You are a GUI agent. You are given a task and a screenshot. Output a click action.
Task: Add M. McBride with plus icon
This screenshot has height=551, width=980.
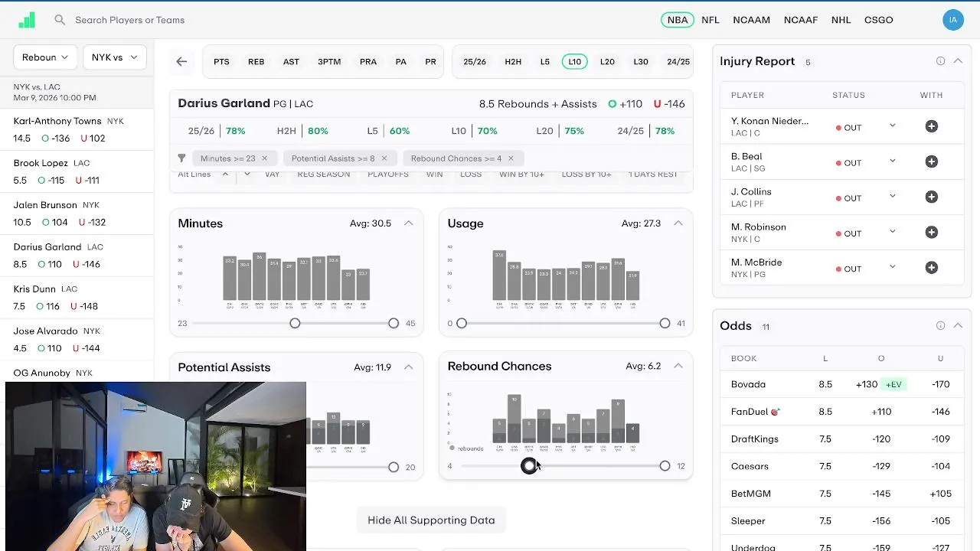coord(932,267)
